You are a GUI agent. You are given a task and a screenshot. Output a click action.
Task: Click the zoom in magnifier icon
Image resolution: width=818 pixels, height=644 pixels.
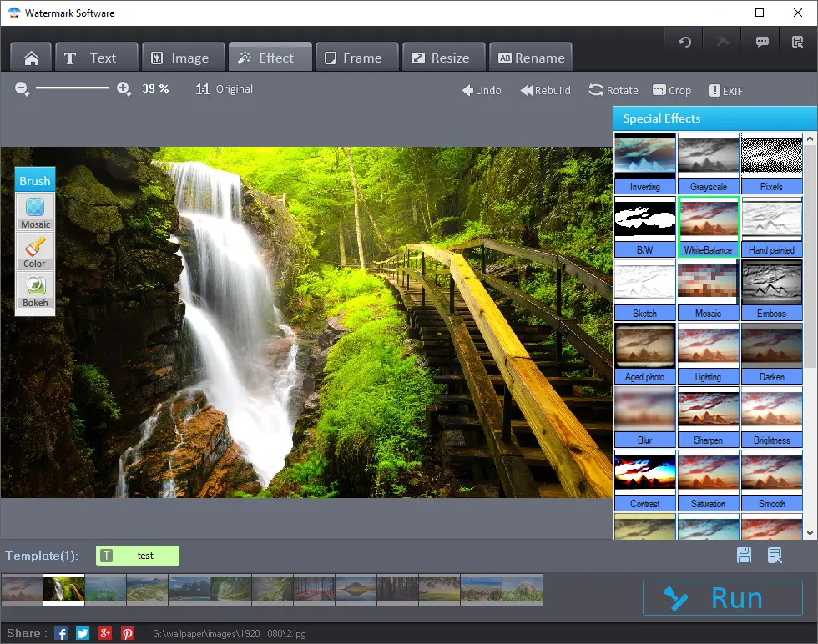(x=124, y=88)
